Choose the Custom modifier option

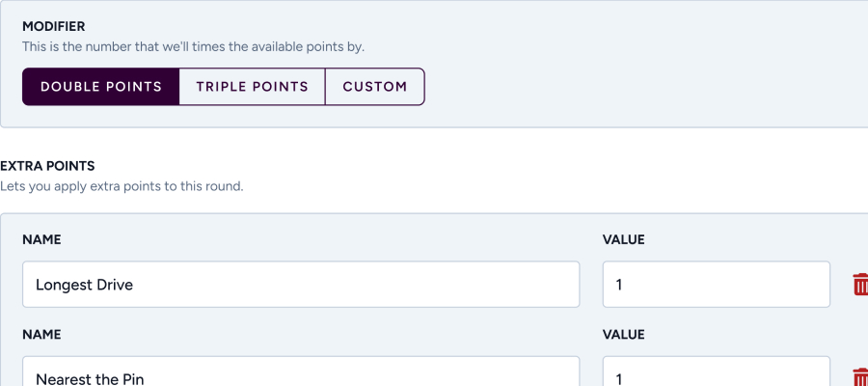[x=374, y=87]
